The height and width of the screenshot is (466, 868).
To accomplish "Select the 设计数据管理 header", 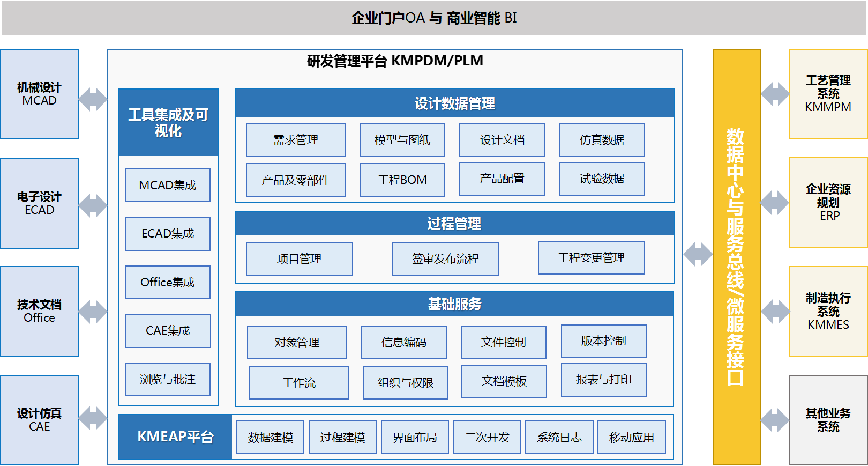I will (454, 103).
